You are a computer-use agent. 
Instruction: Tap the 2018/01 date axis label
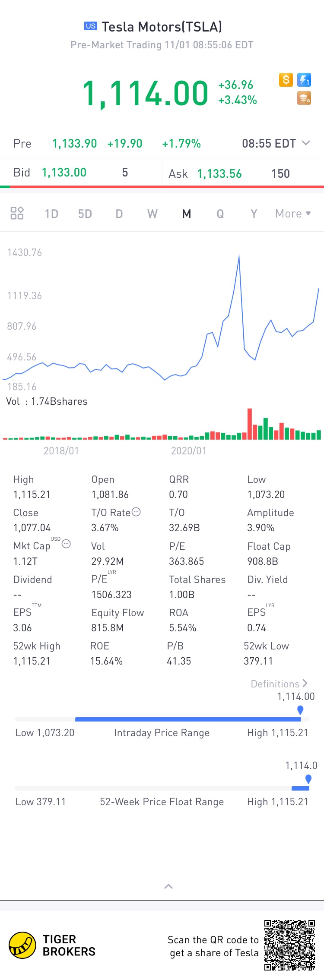click(x=61, y=451)
